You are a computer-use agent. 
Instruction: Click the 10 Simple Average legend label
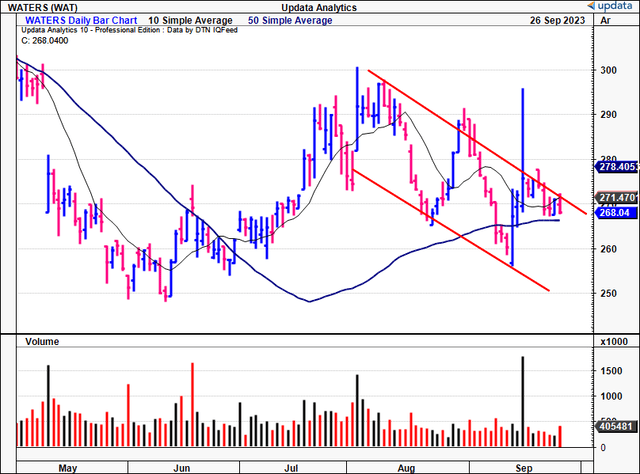point(190,20)
